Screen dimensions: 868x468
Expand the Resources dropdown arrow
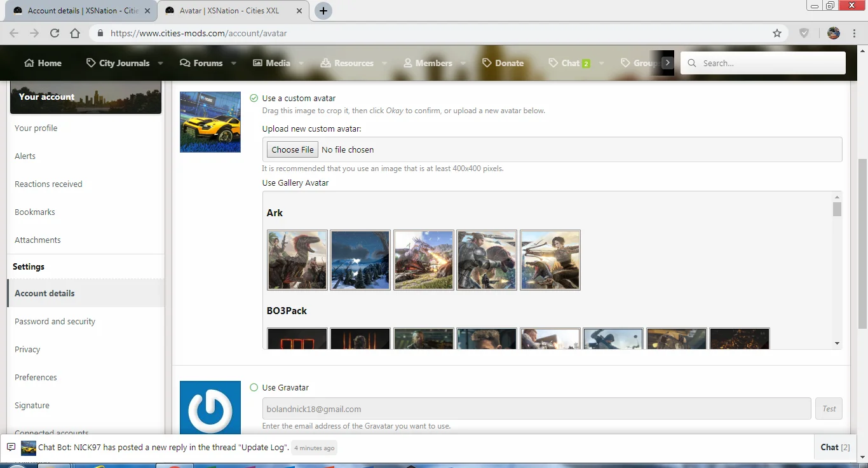pyautogui.click(x=384, y=63)
